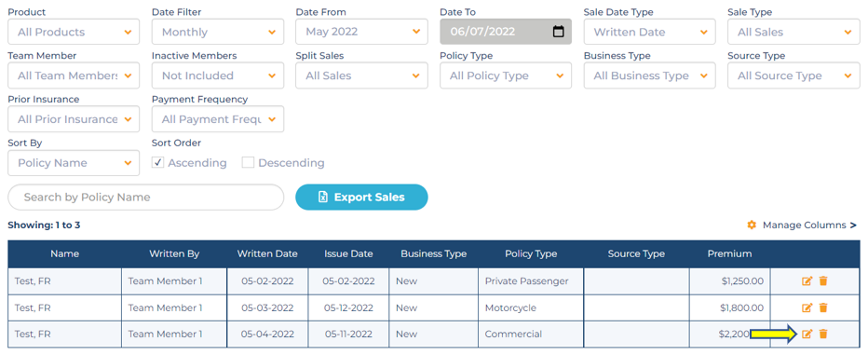Screen dimensions: 868x355
Task: Open the Inactive Members dropdown
Action: tap(218, 75)
